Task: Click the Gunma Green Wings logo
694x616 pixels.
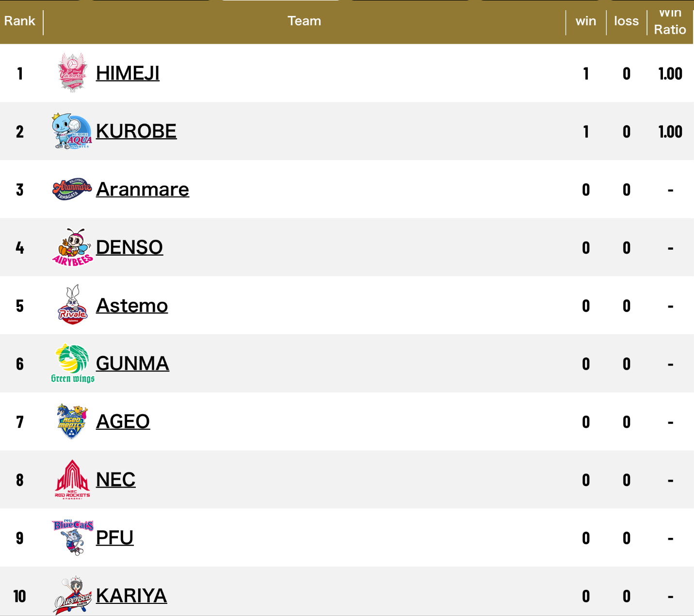Action: click(x=72, y=363)
